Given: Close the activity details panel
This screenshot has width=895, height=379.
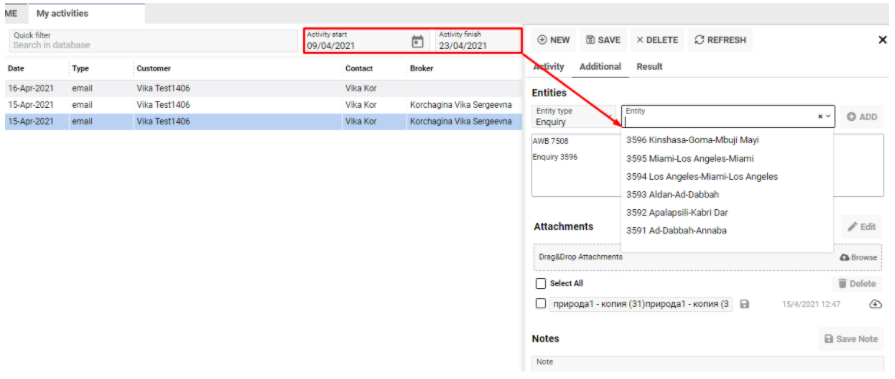Looking at the screenshot, I should point(882,40).
